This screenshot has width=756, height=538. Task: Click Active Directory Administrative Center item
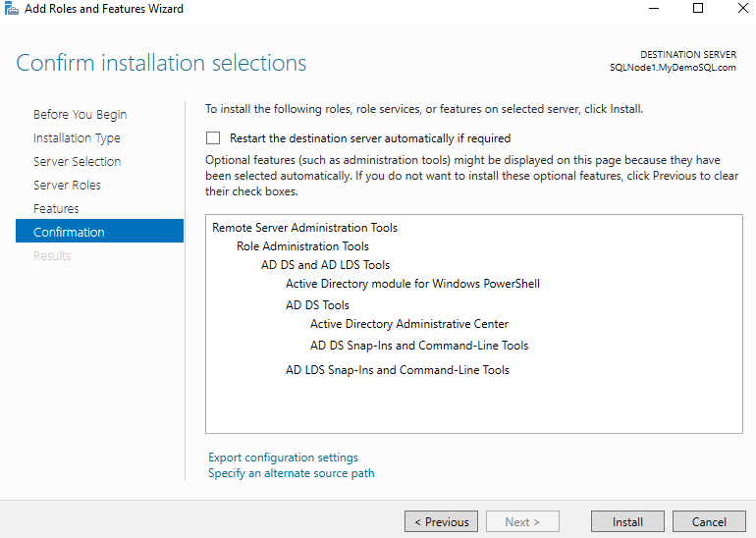point(408,324)
